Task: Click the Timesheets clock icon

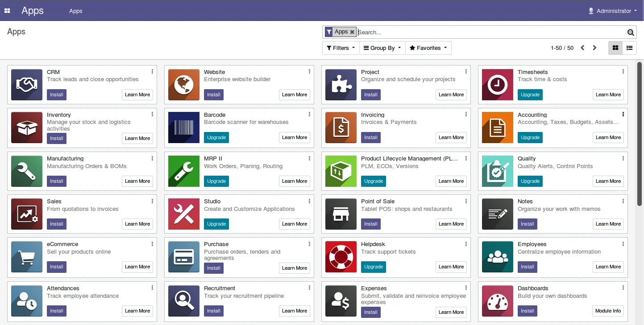Action: pos(497,84)
